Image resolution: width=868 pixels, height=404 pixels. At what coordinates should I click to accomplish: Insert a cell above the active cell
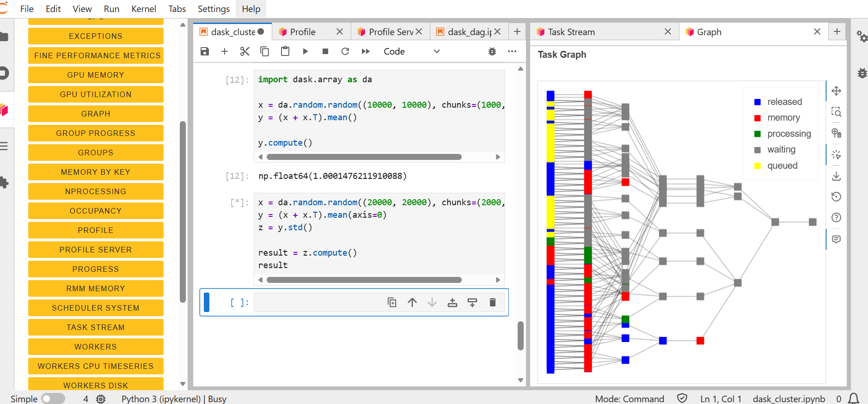pyautogui.click(x=452, y=302)
